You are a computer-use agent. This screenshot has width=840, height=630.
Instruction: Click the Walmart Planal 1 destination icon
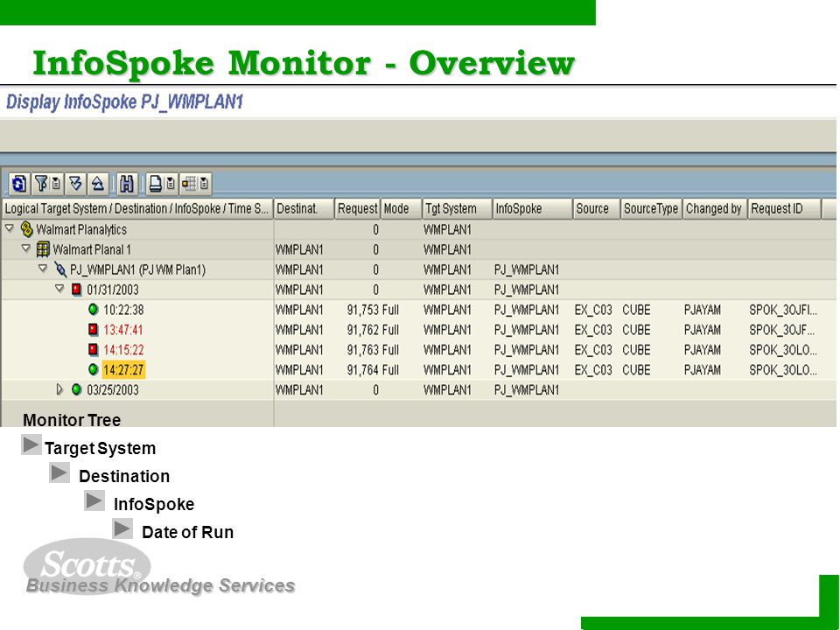click(x=43, y=249)
